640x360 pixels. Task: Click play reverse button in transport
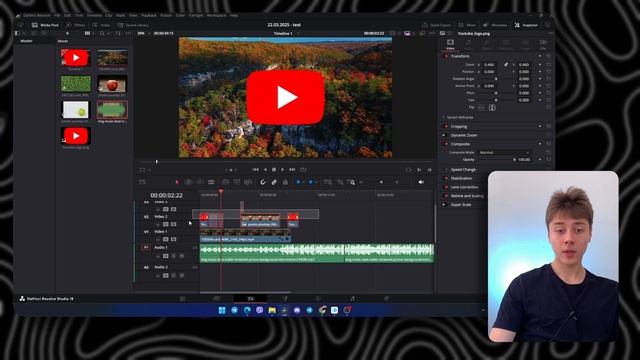click(265, 169)
